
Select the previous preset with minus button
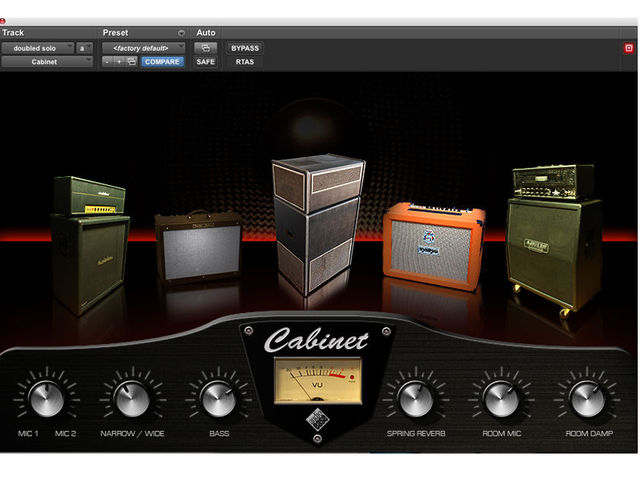(107, 62)
